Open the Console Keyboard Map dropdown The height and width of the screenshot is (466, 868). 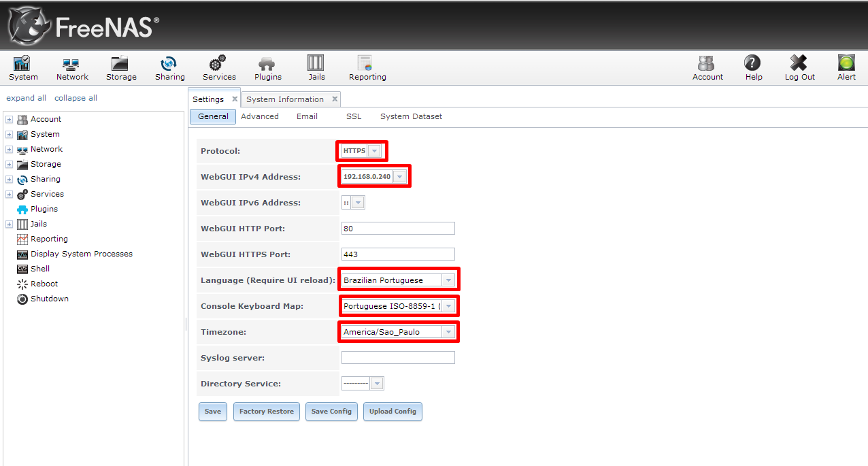pyautogui.click(x=448, y=306)
